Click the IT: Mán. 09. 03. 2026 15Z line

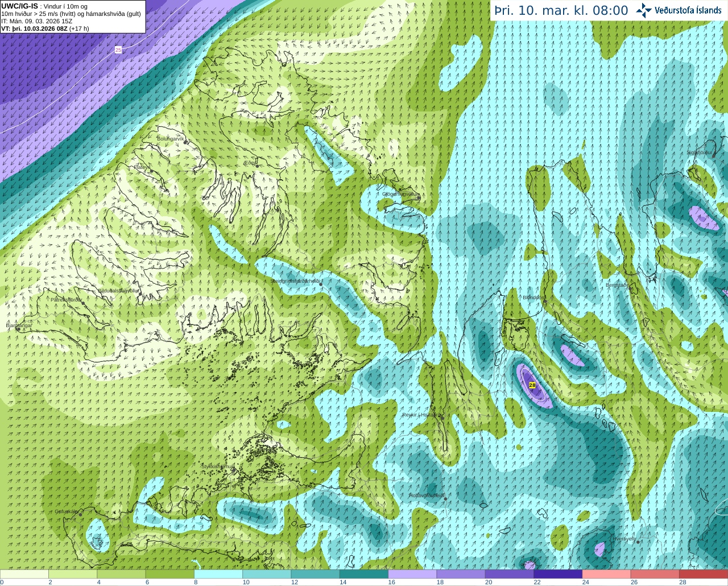tap(36, 21)
